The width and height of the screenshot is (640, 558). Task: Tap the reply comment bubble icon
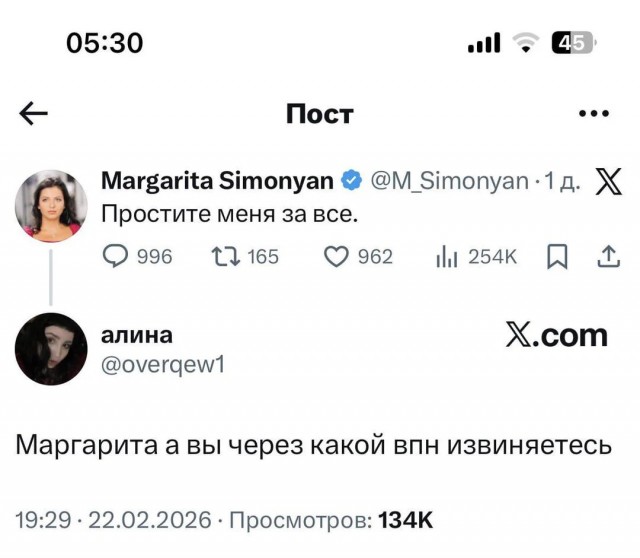(116, 257)
